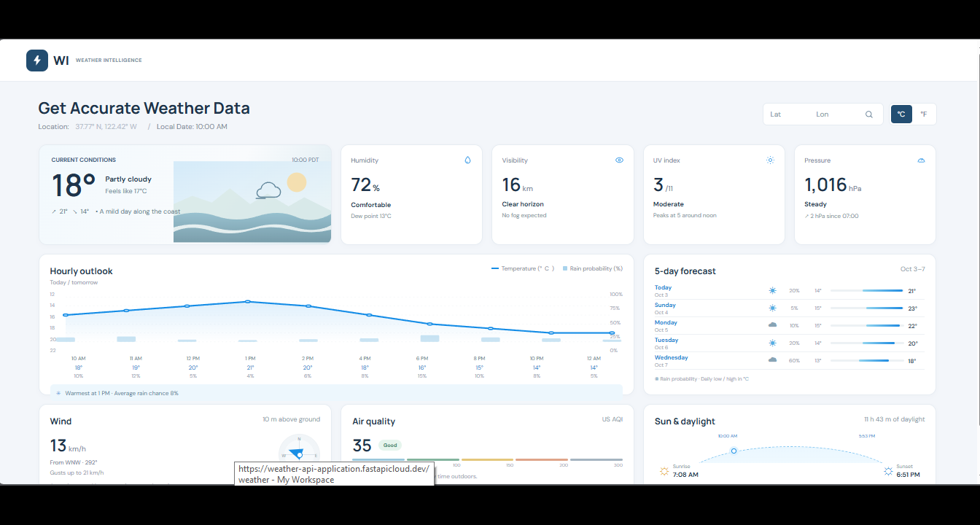
Task: Click the Sunset sun icon
Action: (888, 471)
